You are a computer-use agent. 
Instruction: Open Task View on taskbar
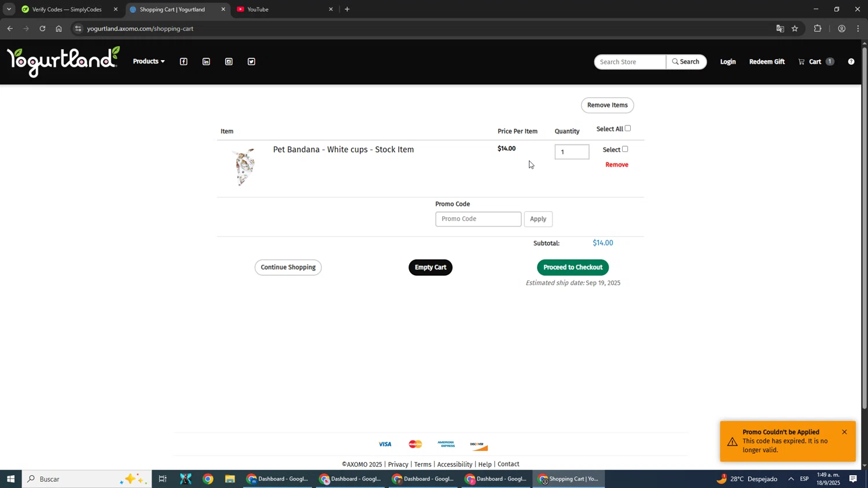[x=163, y=479]
